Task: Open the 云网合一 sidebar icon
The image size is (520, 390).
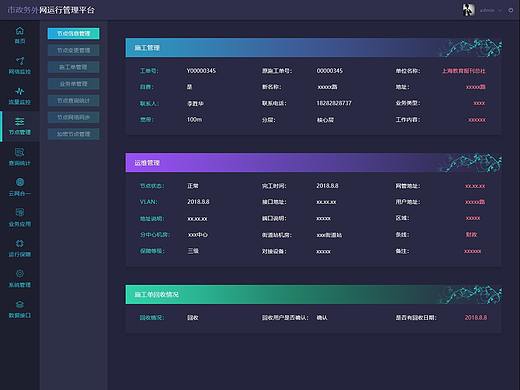Action: tap(20, 182)
